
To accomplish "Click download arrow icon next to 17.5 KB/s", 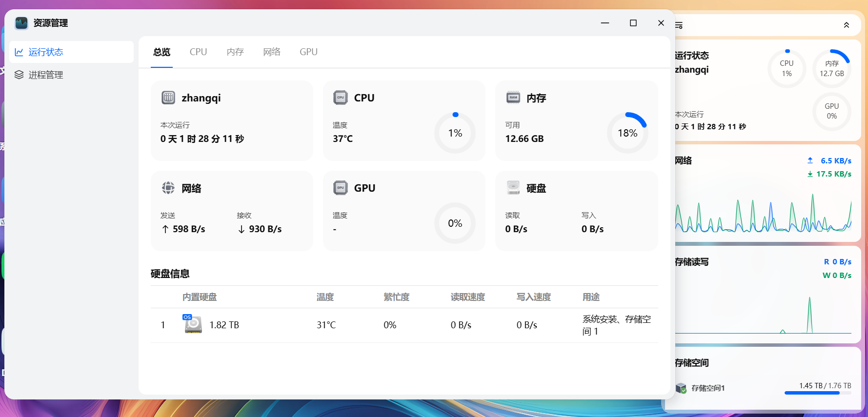I will (x=810, y=174).
